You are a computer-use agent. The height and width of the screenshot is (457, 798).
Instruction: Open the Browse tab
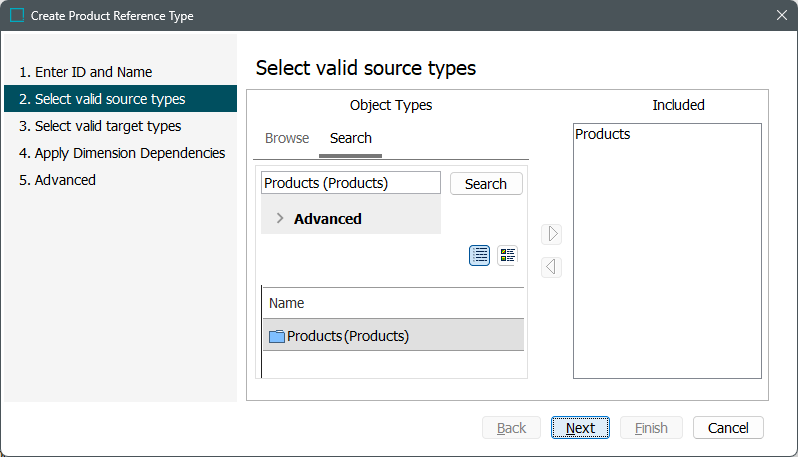click(287, 138)
